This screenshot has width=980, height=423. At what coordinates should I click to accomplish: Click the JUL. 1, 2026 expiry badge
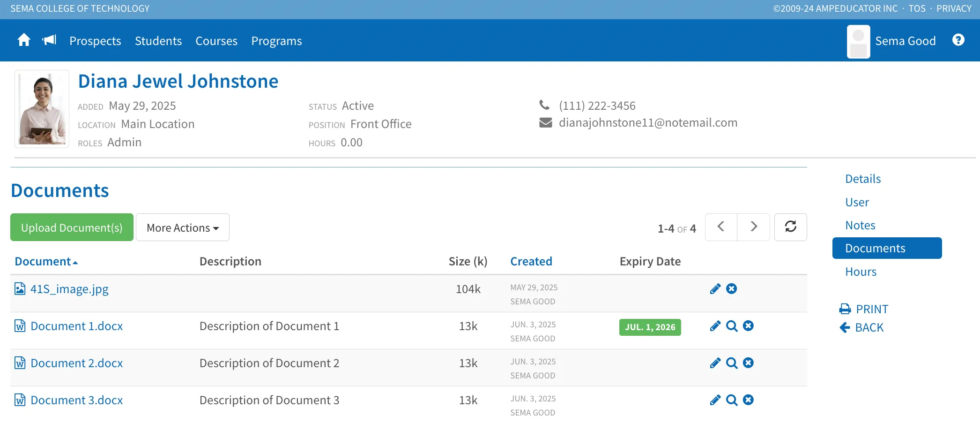[x=650, y=327]
